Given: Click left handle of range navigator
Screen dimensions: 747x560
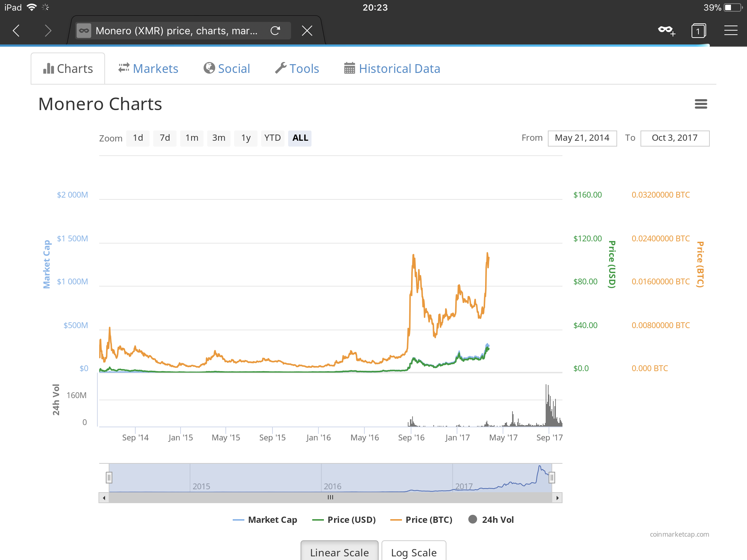Looking at the screenshot, I should [x=109, y=478].
